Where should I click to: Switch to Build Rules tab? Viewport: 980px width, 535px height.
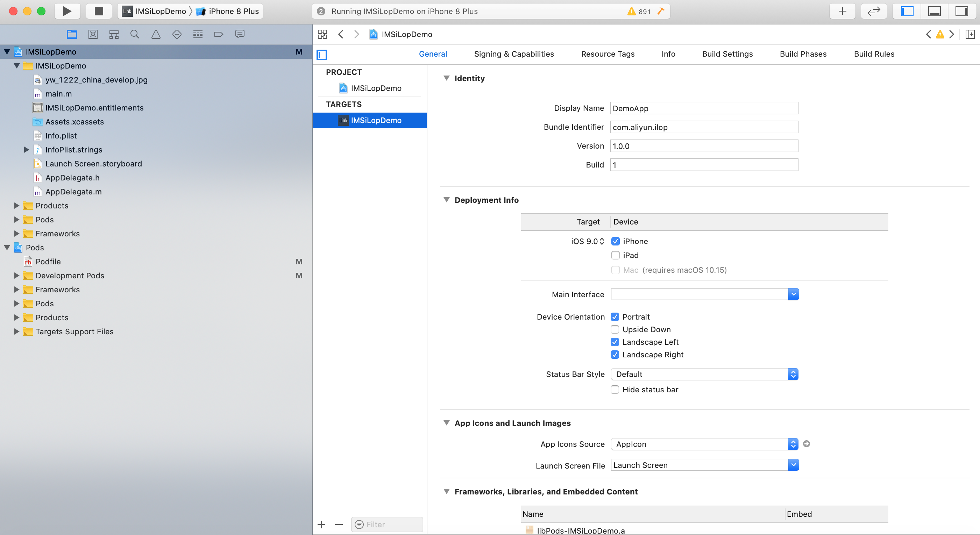pos(874,54)
